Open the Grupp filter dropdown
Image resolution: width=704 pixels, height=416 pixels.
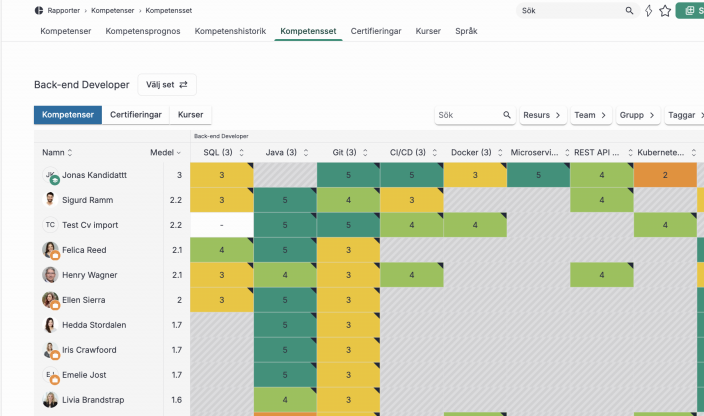(637, 116)
